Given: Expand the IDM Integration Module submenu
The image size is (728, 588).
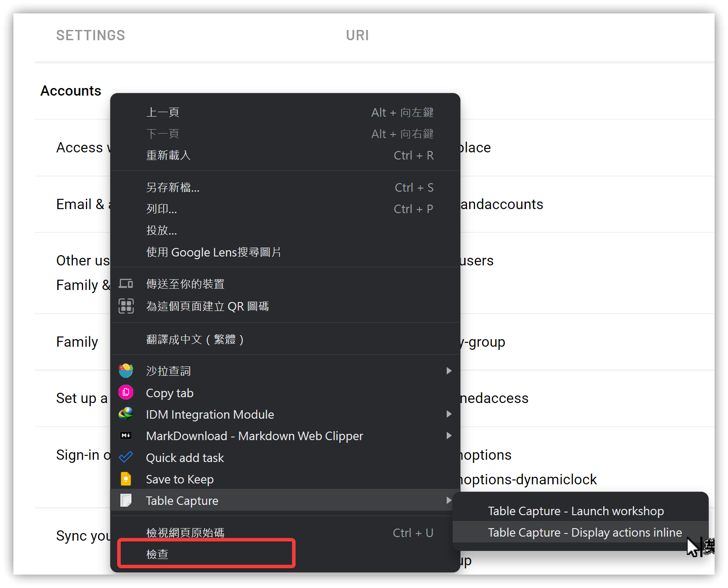Looking at the screenshot, I should [x=449, y=414].
